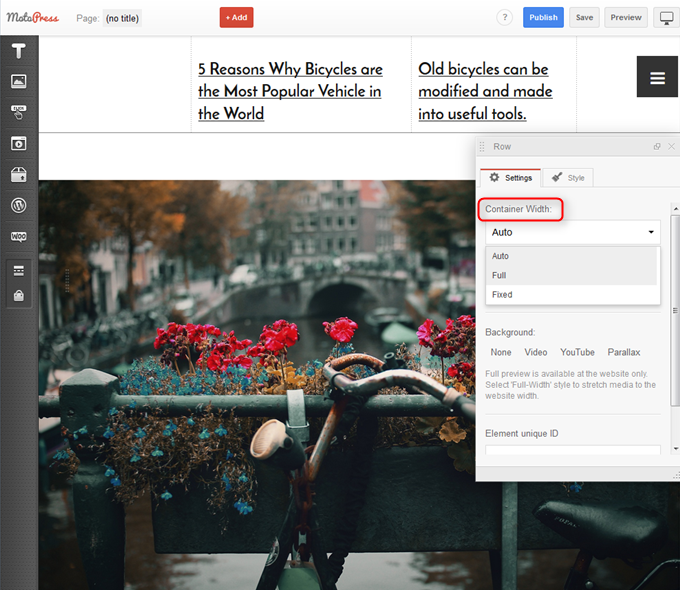The height and width of the screenshot is (590, 680).
Task: Click the row drag handle on image
Action: point(67,280)
